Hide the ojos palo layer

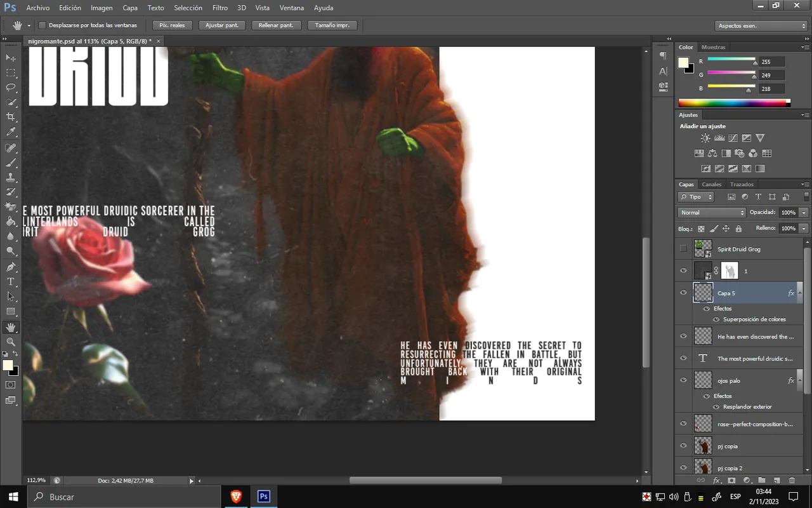coord(683,380)
